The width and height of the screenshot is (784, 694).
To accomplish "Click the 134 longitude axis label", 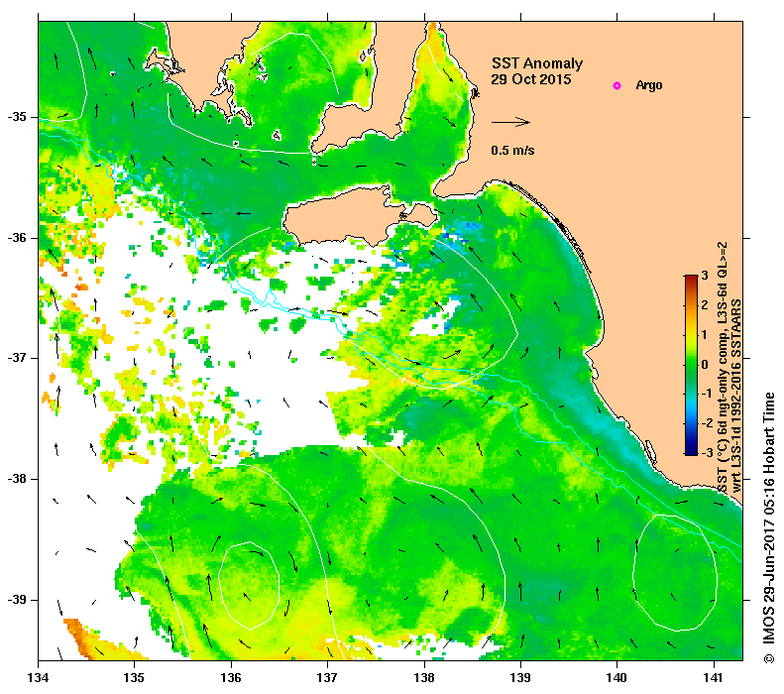I will (39, 678).
